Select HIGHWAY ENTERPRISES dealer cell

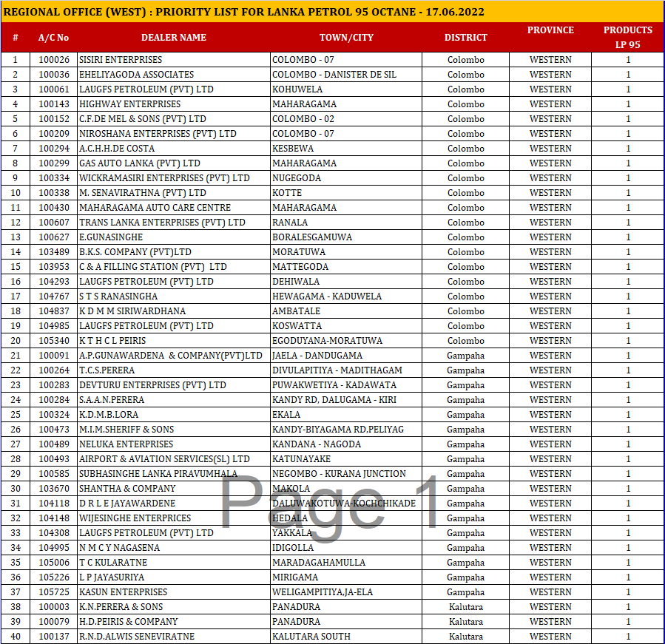[x=173, y=104]
